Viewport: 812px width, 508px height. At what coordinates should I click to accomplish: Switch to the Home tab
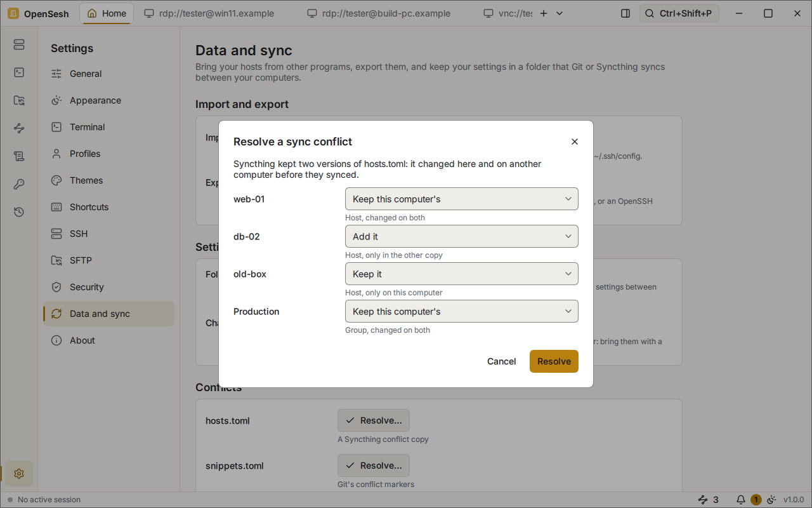coord(107,13)
